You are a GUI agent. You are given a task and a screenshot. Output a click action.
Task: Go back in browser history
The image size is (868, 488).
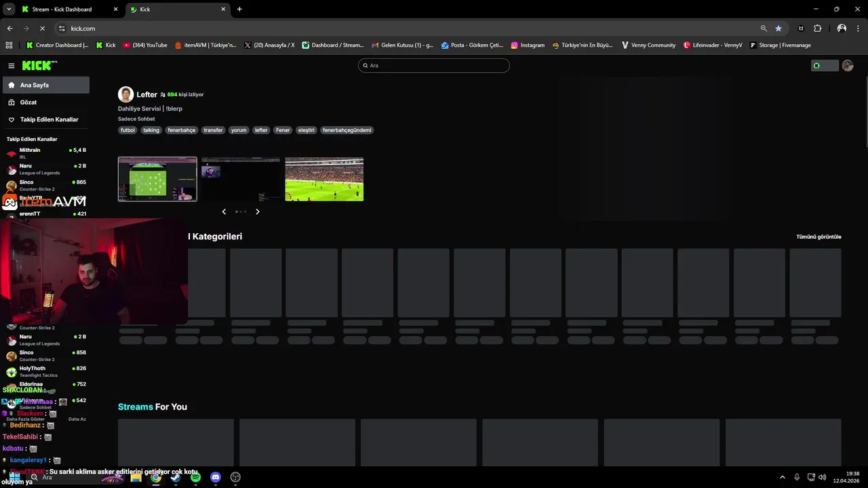click(9, 28)
